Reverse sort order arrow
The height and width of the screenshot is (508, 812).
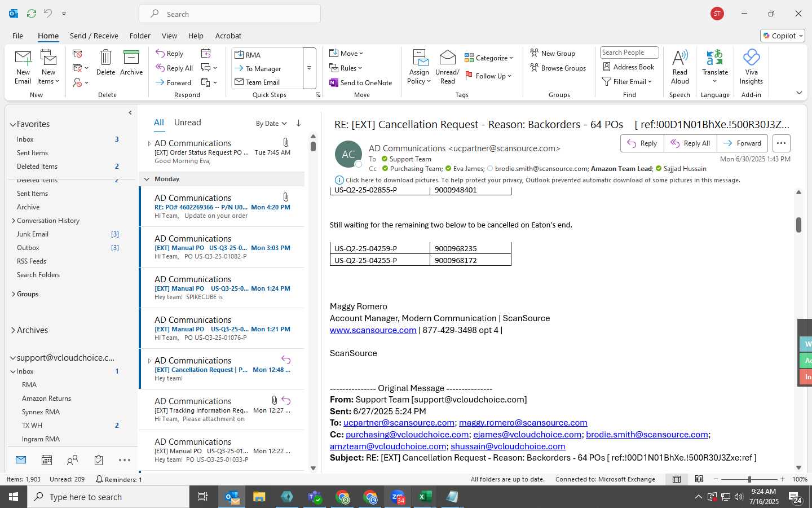[298, 124]
